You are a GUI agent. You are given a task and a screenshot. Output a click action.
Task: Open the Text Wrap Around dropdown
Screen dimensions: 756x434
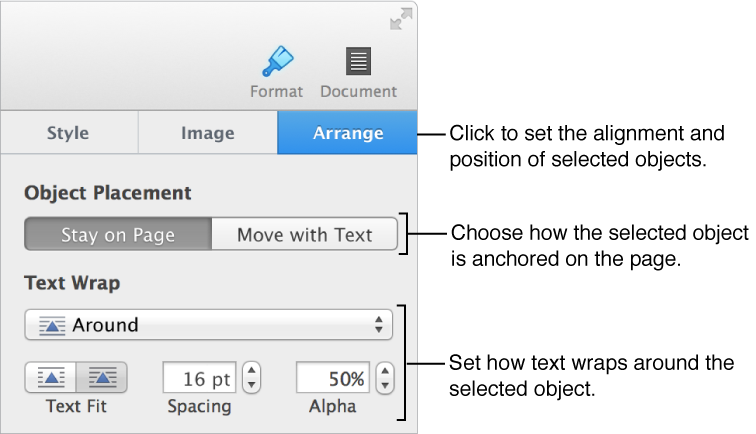[208, 325]
